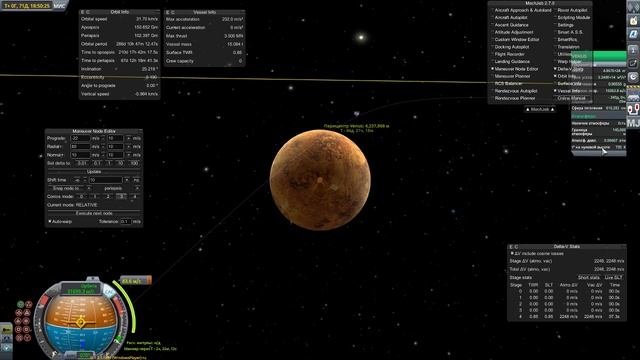Viewport: 640px width, 360px height.
Task: Click the Venus periapsis label
Action: click(356, 128)
